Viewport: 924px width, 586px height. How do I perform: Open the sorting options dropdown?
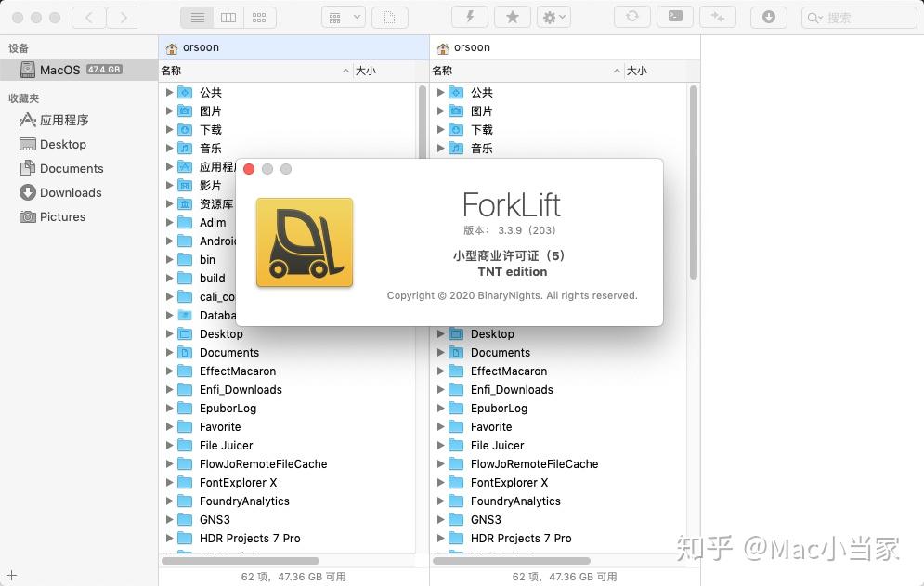342,17
